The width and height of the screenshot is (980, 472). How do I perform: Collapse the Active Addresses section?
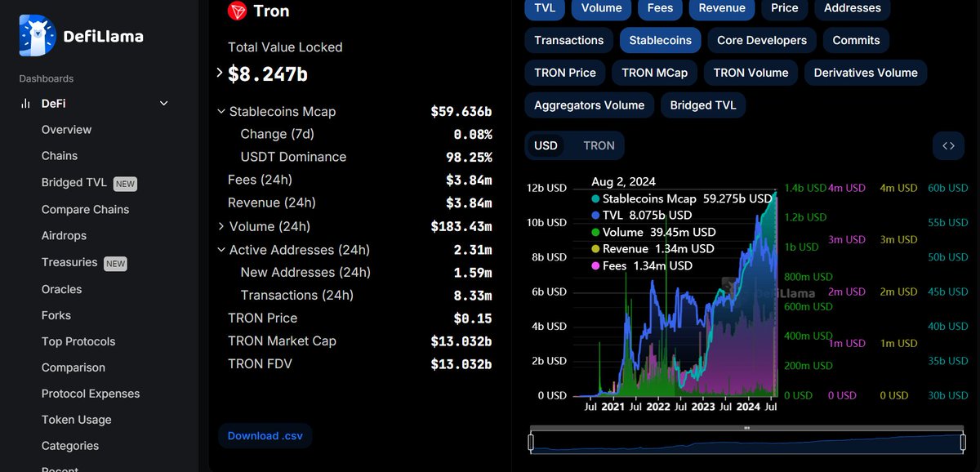pyautogui.click(x=220, y=250)
